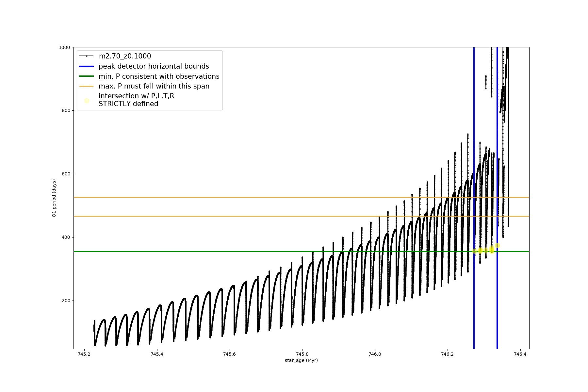
Task: Select 'peak detector horizontal bounds' legend text
Action: click(154, 66)
